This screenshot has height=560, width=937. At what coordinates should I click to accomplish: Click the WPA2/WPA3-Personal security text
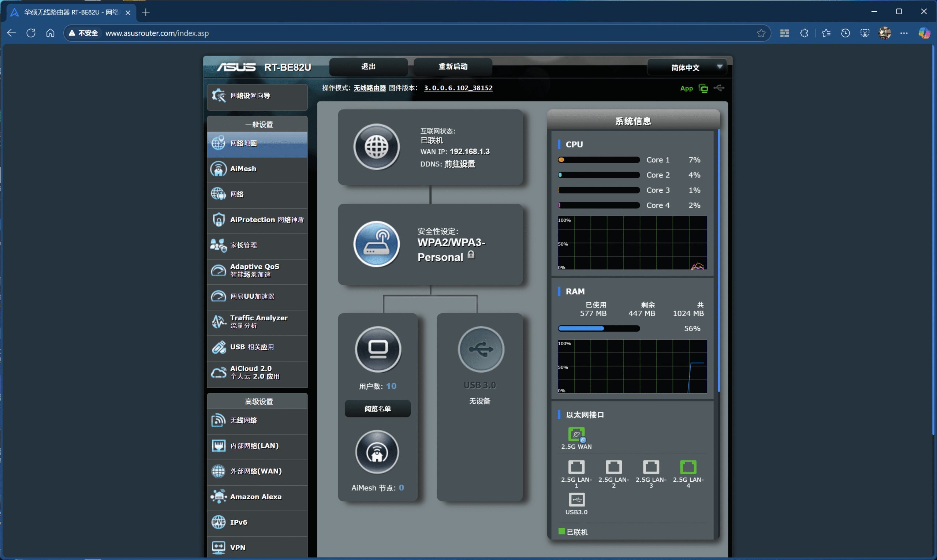click(451, 250)
